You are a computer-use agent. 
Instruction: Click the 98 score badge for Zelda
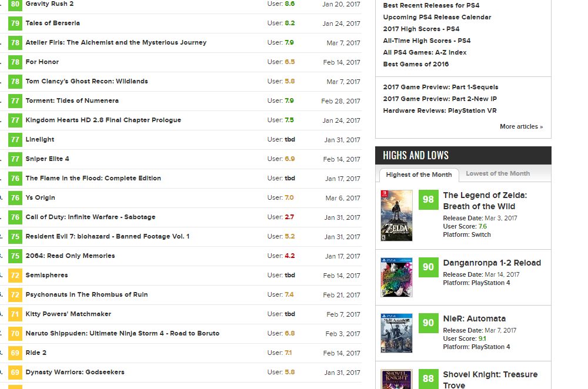click(x=428, y=199)
